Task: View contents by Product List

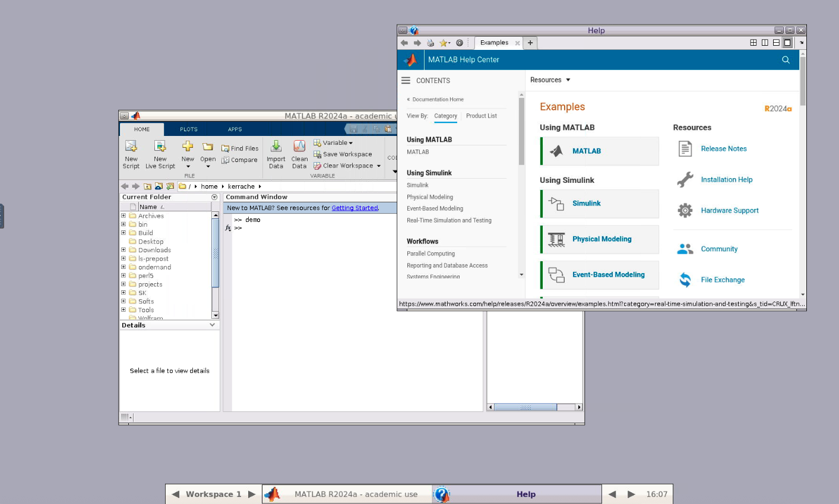Action: pyautogui.click(x=482, y=116)
